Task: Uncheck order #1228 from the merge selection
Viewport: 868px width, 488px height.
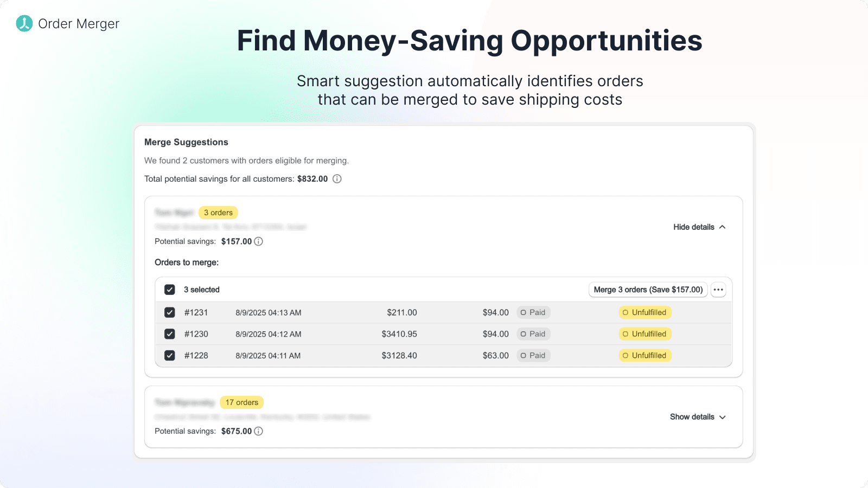Action: click(169, 355)
